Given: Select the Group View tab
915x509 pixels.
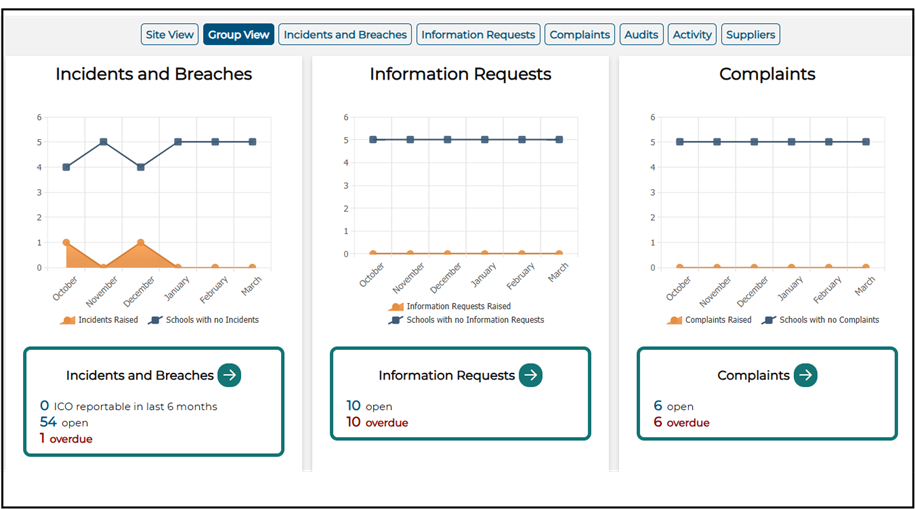Looking at the screenshot, I should click(239, 35).
